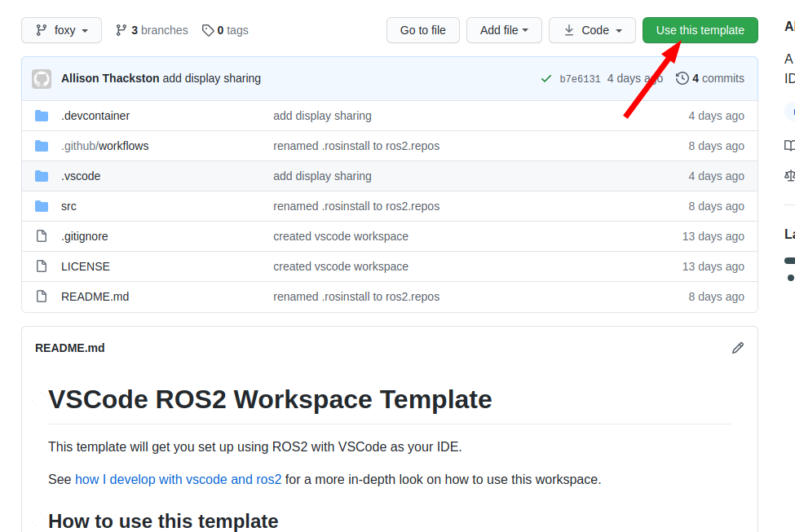Open the Code download dropdown
The image size is (795, 532).
coord(592,30)
